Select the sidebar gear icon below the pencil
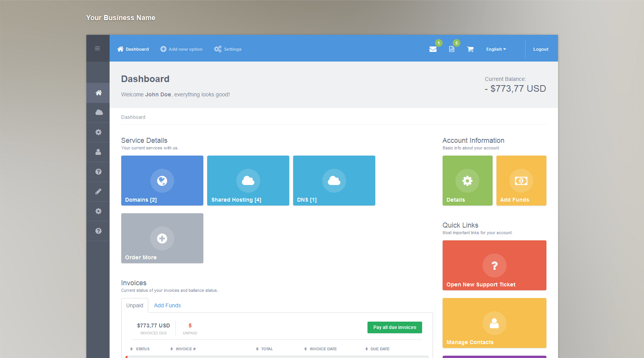 click(x=98, y=211)
